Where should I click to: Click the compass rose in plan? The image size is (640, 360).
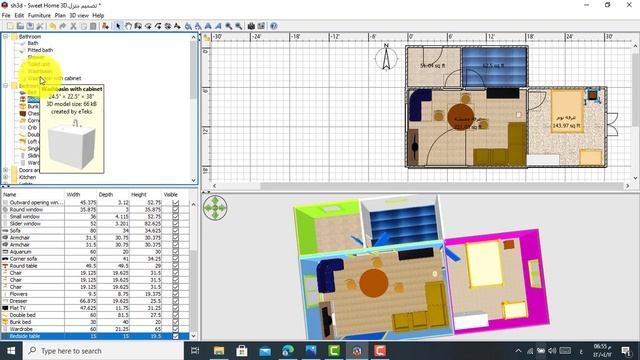(x=386, y=58)
